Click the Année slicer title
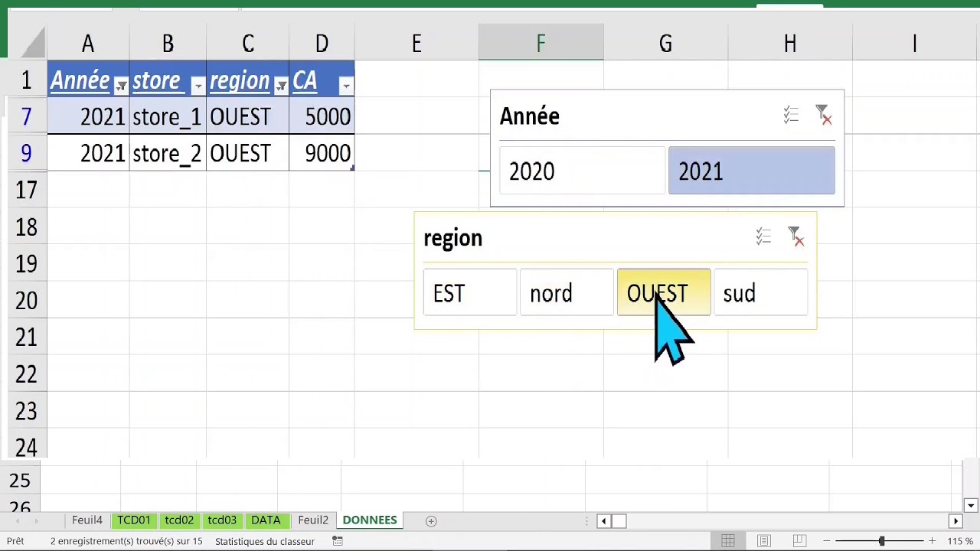 (x=530, y=116)
